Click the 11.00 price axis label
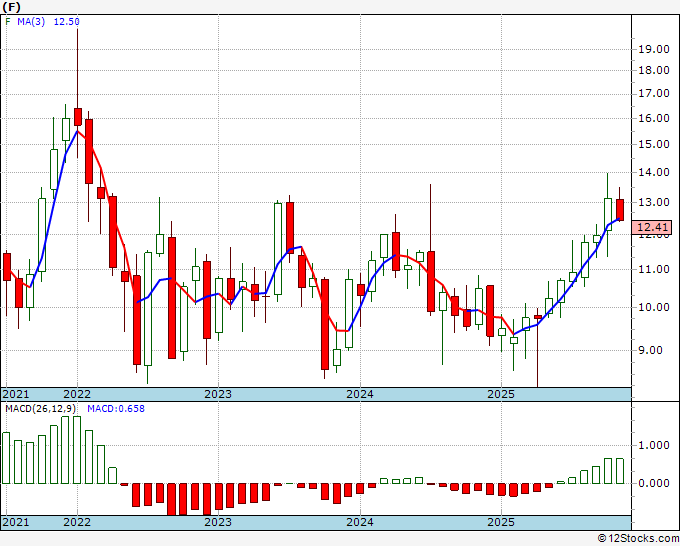The width and height of the screenshot is (680, 546). pos(654,270)
